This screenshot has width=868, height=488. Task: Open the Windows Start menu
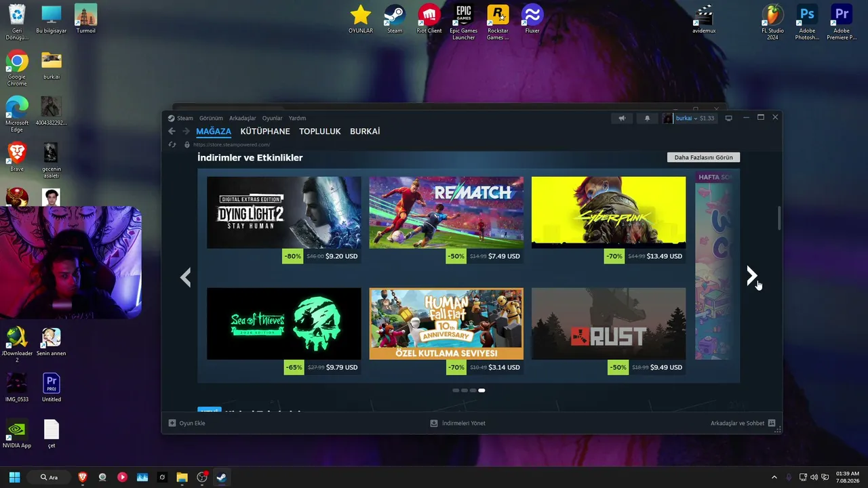click(x=15, y=477)
